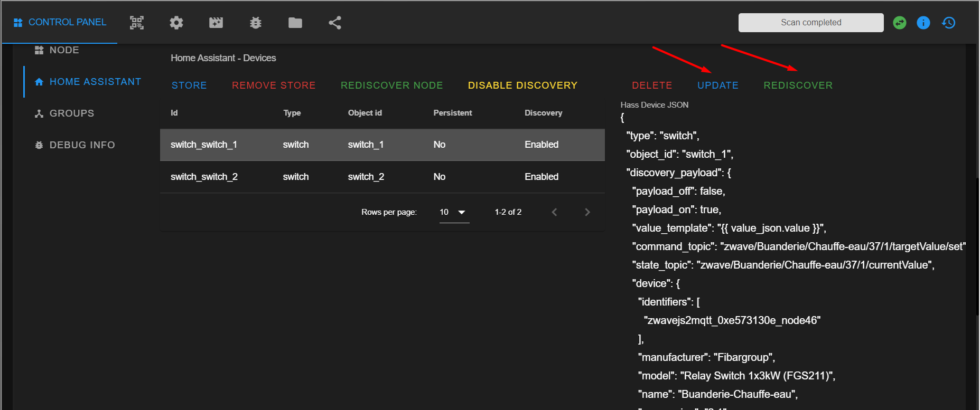Sort by the Type column header
The width and height of the screenshot is (980, 410).
[292, 113]
